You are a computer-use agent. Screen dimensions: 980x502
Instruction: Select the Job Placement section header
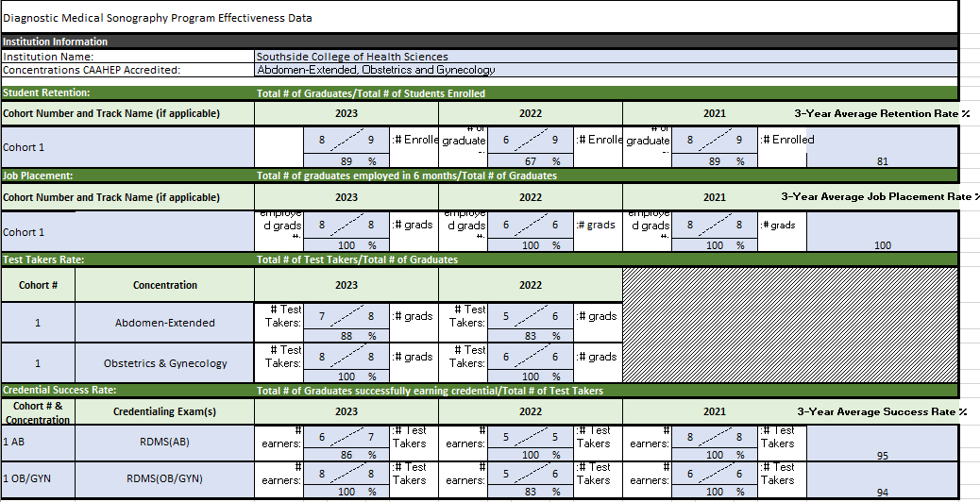click(38, 176)
